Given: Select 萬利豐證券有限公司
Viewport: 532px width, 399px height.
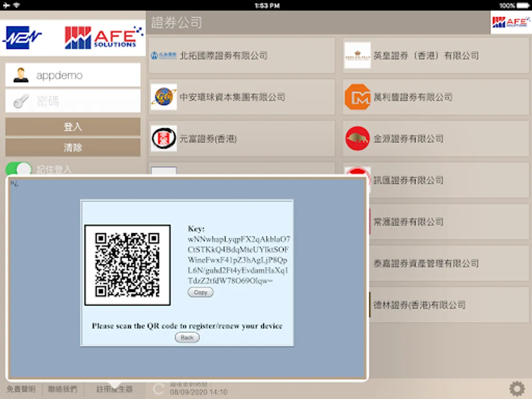Looking at the screenshot, I should (x=436, y=97).
